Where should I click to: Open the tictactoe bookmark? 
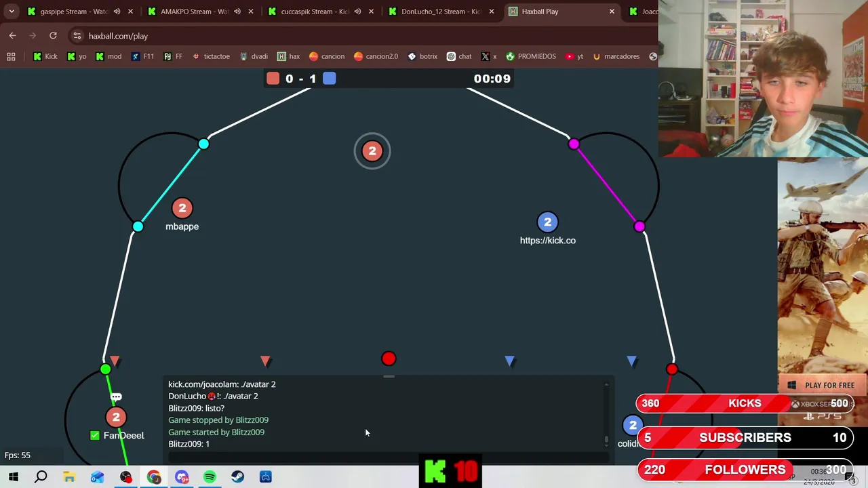[211, 56]
